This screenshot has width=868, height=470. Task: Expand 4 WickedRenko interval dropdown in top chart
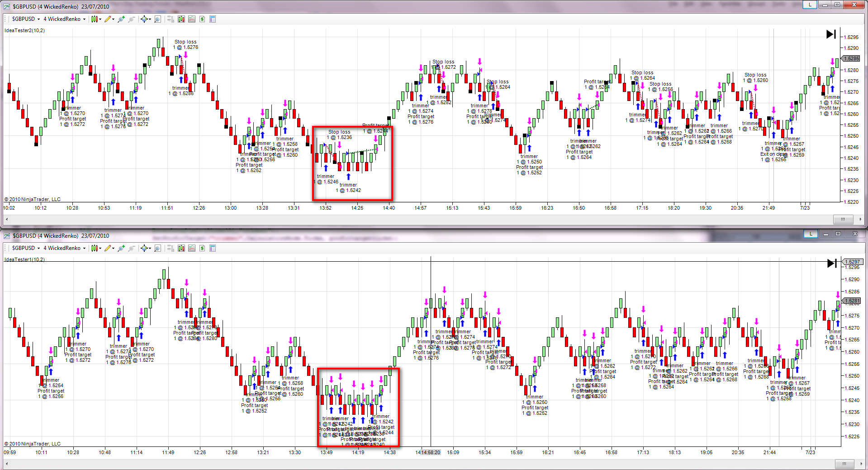point(84,19)
